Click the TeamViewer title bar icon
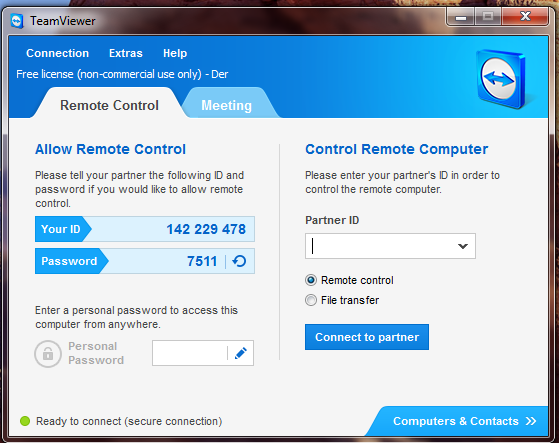Viewport: 559px width, 443px height. coord(17,21)
